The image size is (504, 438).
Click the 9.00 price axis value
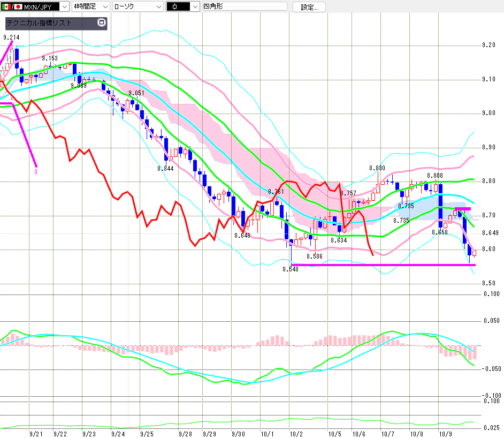tap(488, 113)
